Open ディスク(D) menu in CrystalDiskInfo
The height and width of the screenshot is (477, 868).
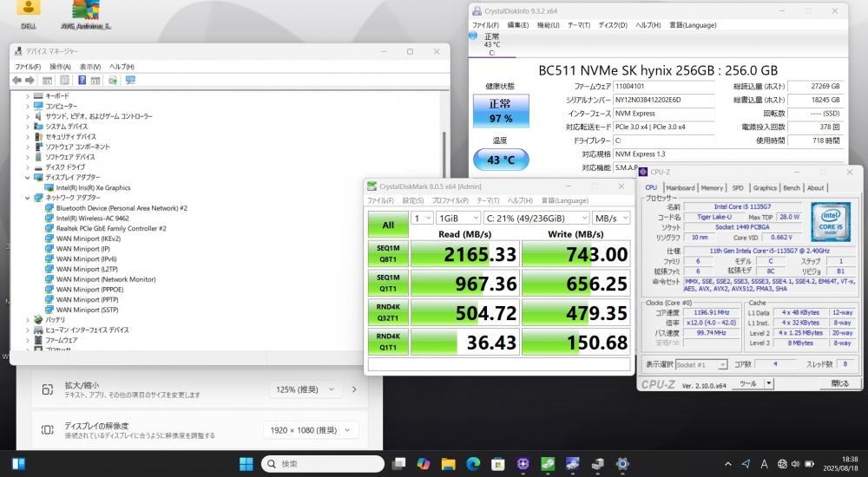click(x=613, y=25)
